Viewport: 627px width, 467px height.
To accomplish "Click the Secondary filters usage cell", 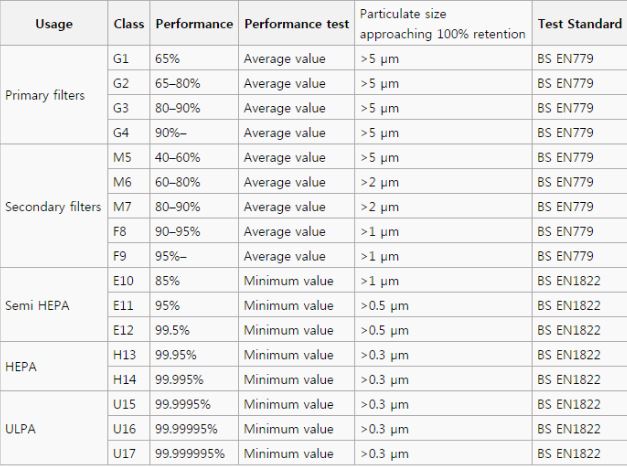I will [54, 206].
